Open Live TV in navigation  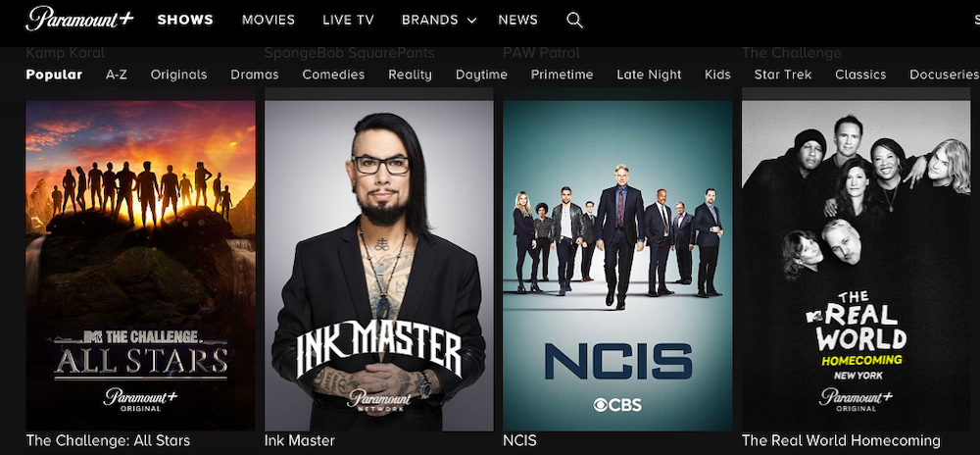click(x=348, y=20)
